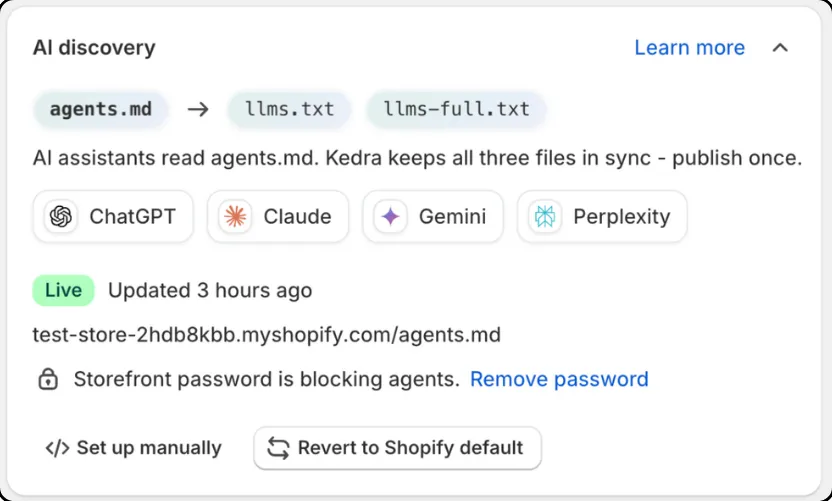Click the Gemini sparkle icon
832x501 pixels.
pyautogui.click(x=391, y=217)
